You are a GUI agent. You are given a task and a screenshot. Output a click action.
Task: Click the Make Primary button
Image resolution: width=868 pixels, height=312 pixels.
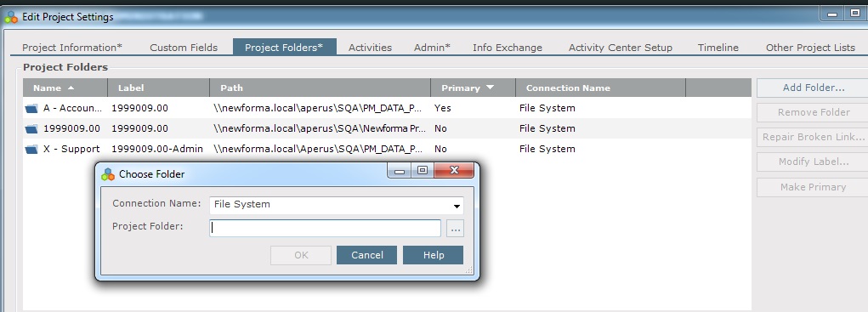pos(814,187)
